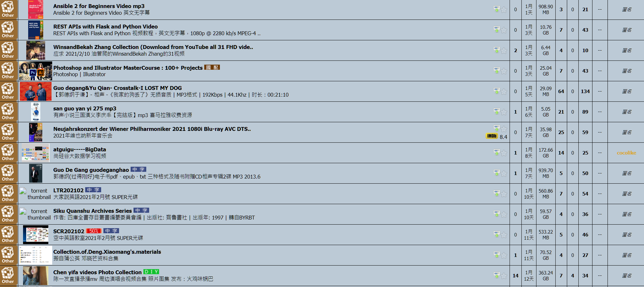Open uploader cocolike's profile

click(x=626, y=153)
